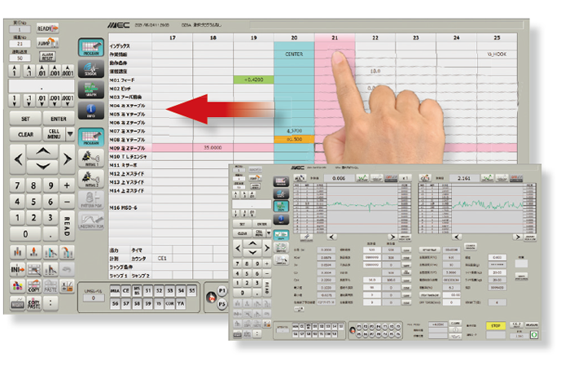Click the 0.006 value field in graph window
561x392 pixels.
[x=339, y=177]
